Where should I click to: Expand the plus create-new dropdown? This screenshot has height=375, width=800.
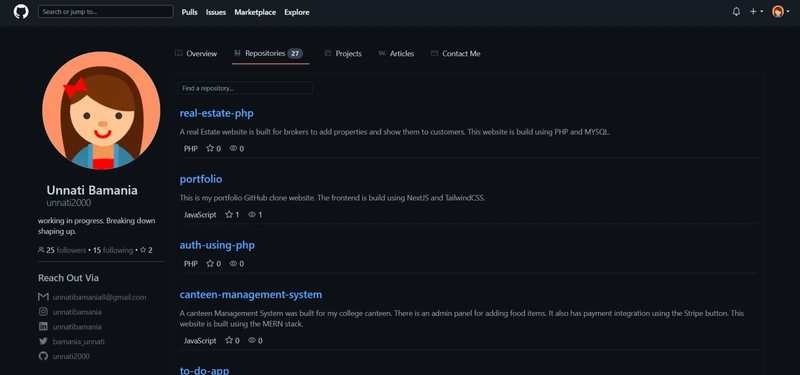756,12
